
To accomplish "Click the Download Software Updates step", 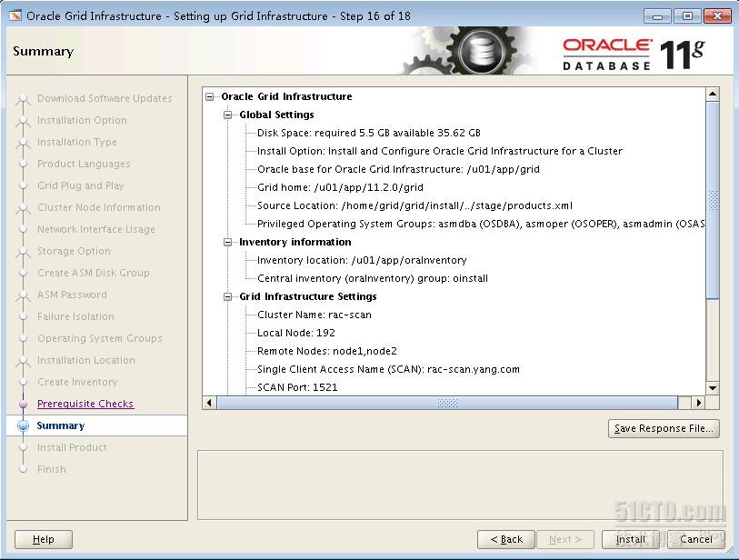I will (x=105, y=98).
